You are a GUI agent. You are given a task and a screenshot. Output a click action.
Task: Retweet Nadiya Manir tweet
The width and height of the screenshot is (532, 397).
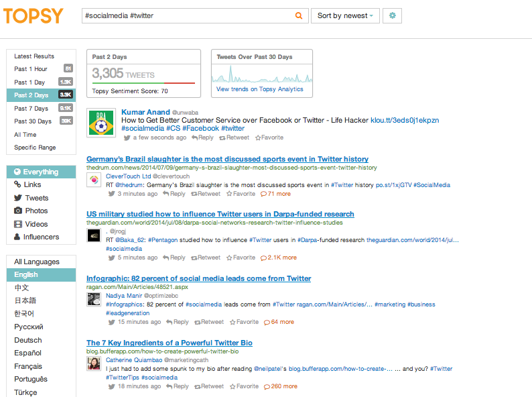click(x=209, y=322)
